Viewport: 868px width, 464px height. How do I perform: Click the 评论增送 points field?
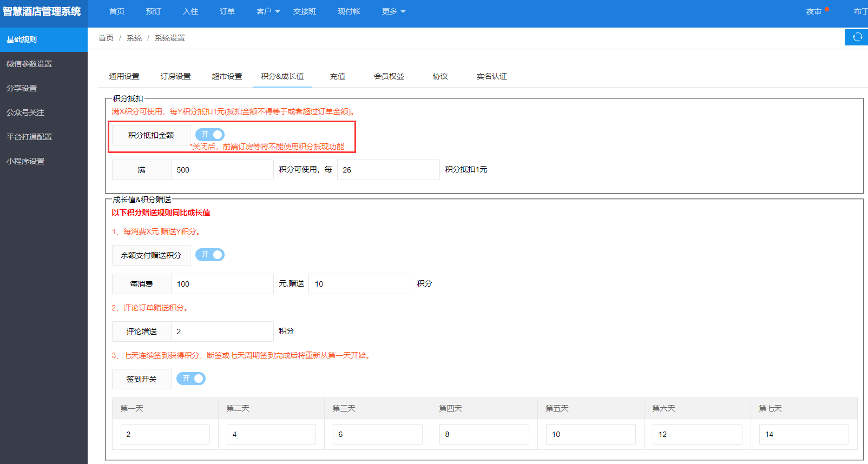pos(222,332)
